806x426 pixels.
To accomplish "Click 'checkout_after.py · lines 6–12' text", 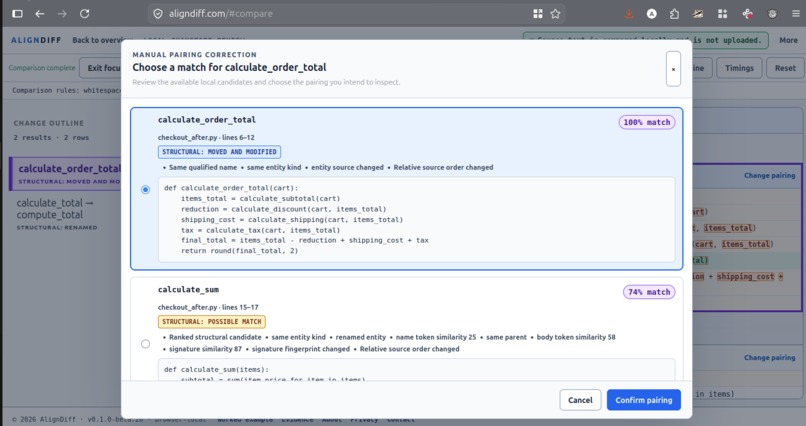I will (206, 137).
